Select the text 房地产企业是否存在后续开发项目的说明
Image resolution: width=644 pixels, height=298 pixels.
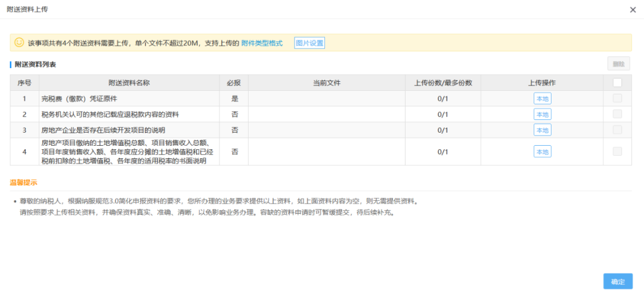click(x=103, y=130)
